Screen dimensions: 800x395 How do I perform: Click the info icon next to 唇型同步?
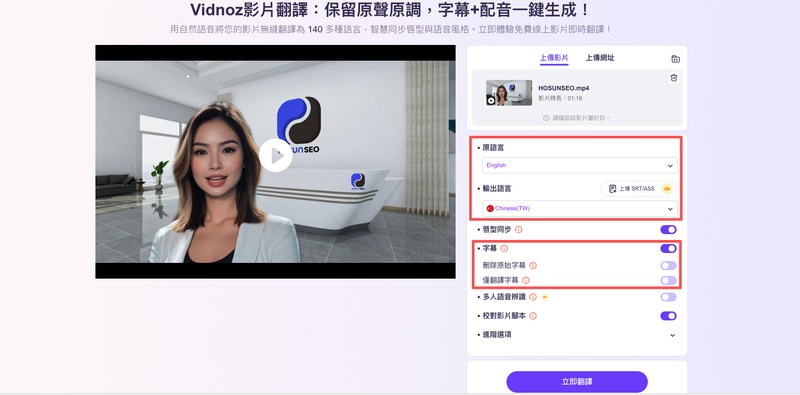coord(518,230)
